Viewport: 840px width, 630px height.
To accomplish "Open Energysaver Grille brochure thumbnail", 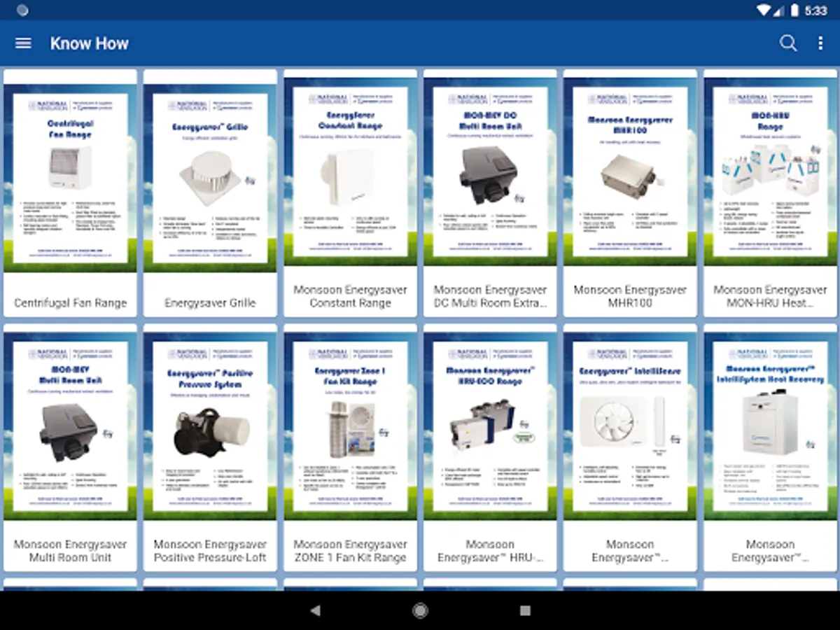I will point(210,178).
